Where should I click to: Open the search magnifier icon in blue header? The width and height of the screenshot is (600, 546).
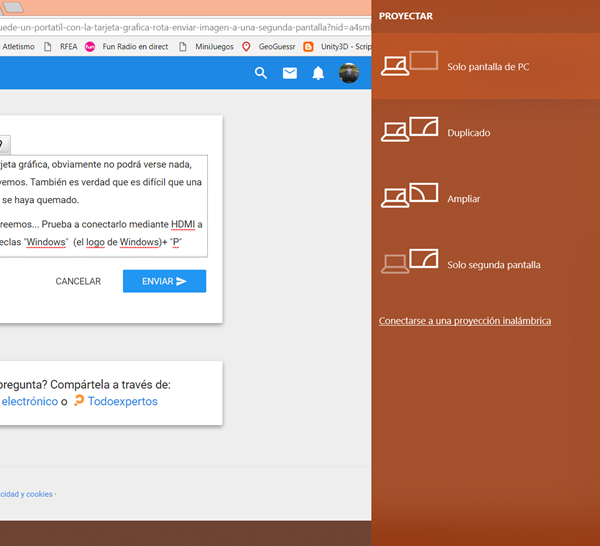tap(261, 73)
